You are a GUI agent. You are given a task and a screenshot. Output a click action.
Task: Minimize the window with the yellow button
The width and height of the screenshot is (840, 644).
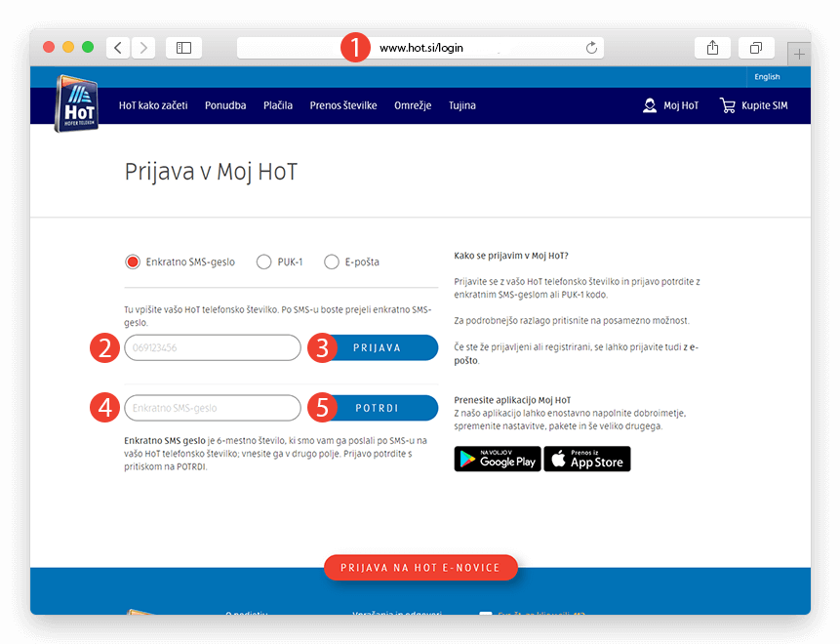point(68,47)
